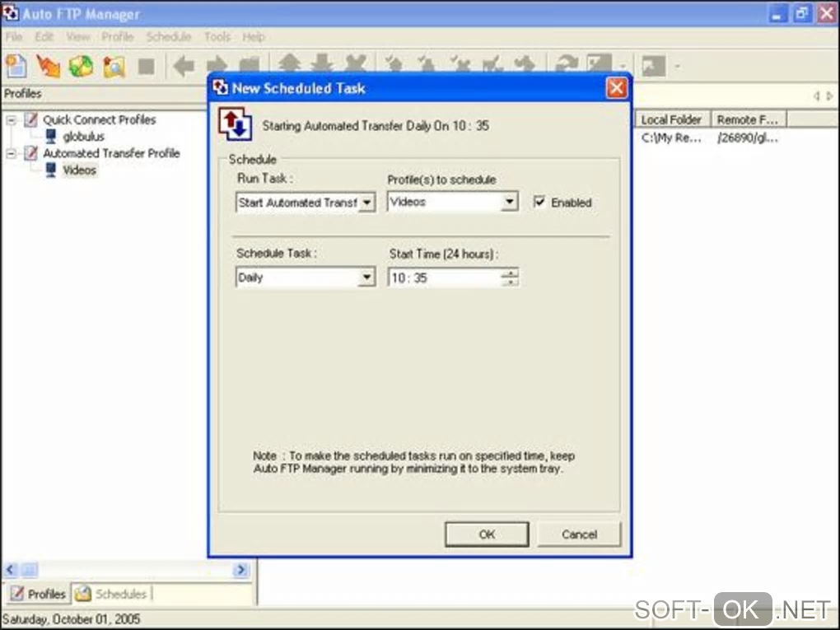Open the View menu
The width and height of the screenshot is (840, 630).
tap(78, 37)
